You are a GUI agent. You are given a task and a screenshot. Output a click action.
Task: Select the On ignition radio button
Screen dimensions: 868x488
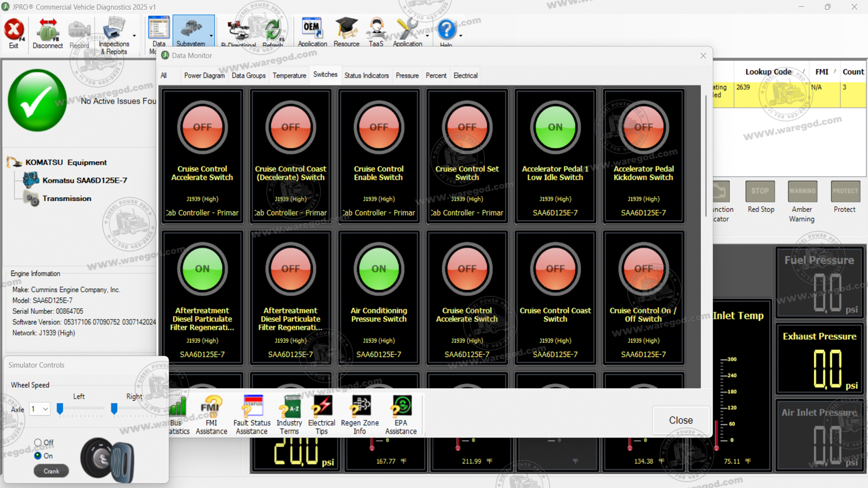click(38, 456)
